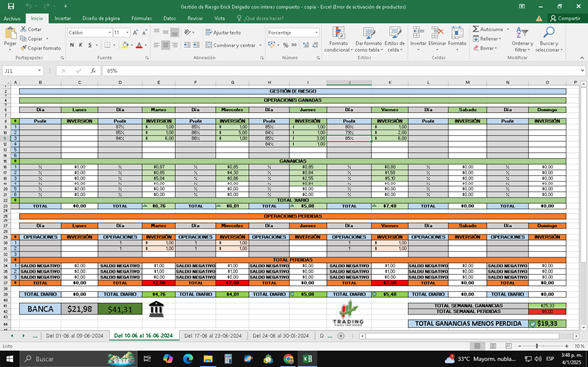Toggle Ajustar texto wrapping
The image size is (588, 367).
223,33
